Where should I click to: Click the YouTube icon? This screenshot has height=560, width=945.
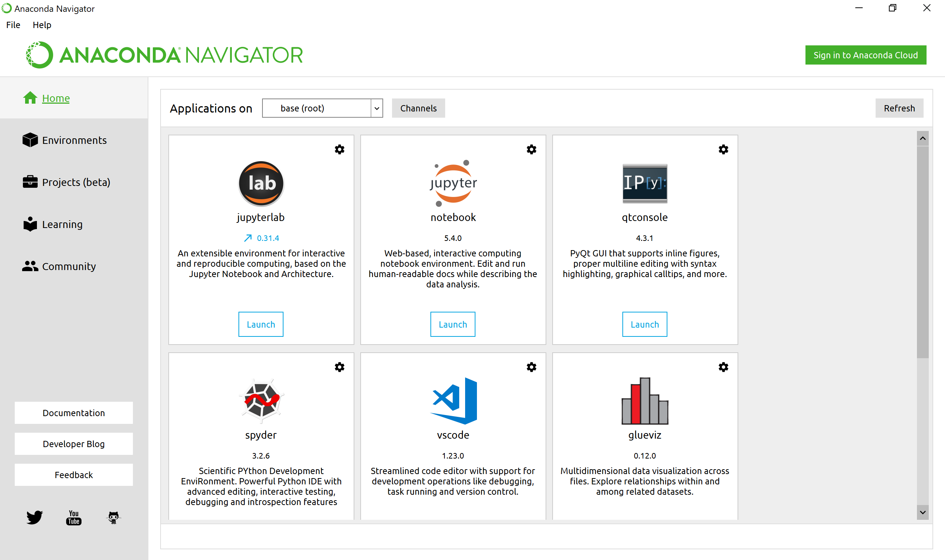point(73,517)
